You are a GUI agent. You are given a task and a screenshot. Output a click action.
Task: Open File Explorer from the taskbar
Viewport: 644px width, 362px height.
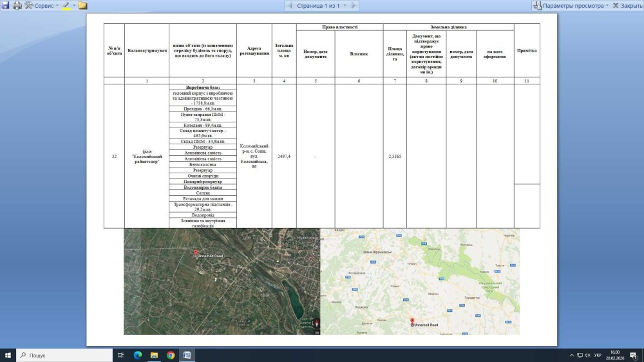click(154, 355)
